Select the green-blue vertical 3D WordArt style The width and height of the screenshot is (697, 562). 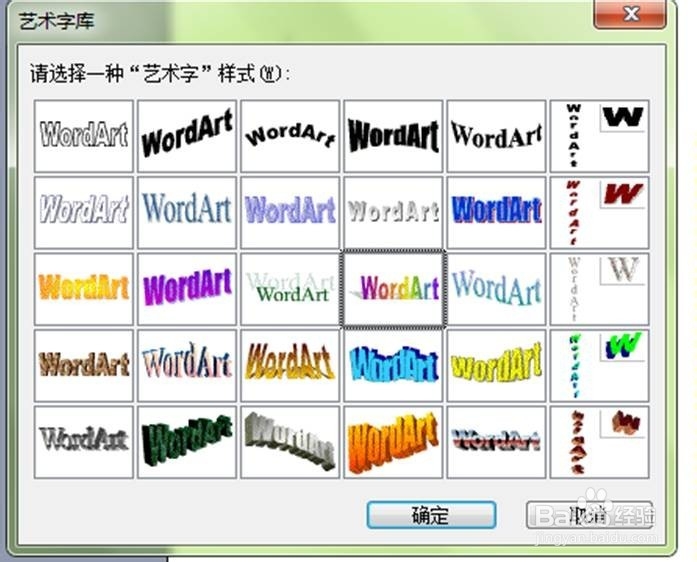(x=599, y=365)
